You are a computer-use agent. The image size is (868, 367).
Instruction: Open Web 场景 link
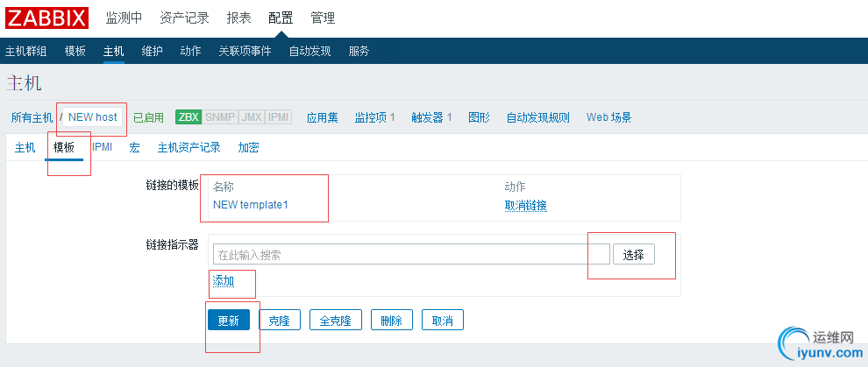(609, 117)
